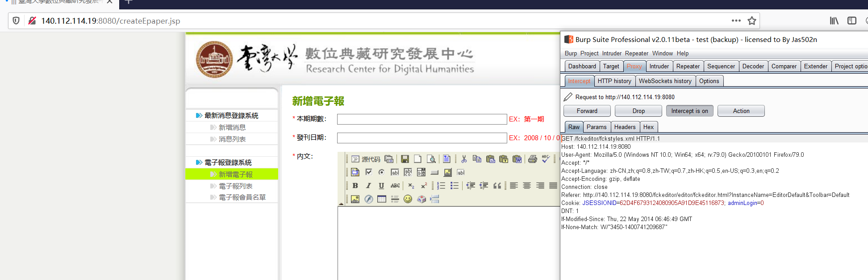868x280 pixels.
Task: Justify text in editor
Action: 553,186
